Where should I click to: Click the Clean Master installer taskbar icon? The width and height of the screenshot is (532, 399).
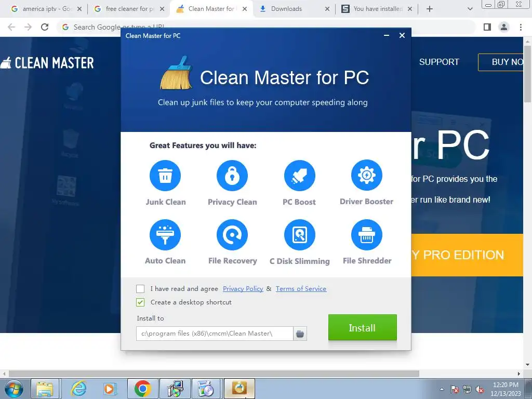tap(239, 389)
